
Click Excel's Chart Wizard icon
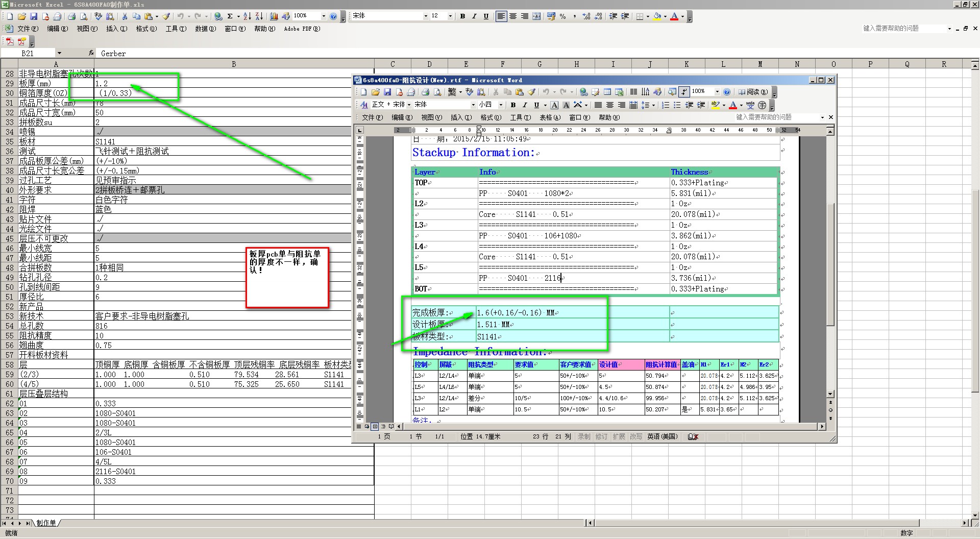coord(274,16)
